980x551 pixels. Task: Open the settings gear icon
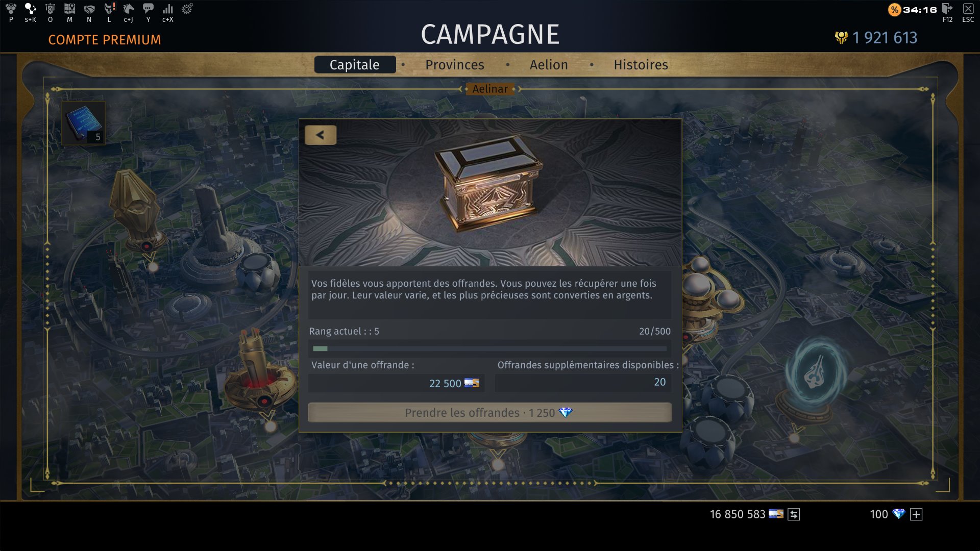187,9
